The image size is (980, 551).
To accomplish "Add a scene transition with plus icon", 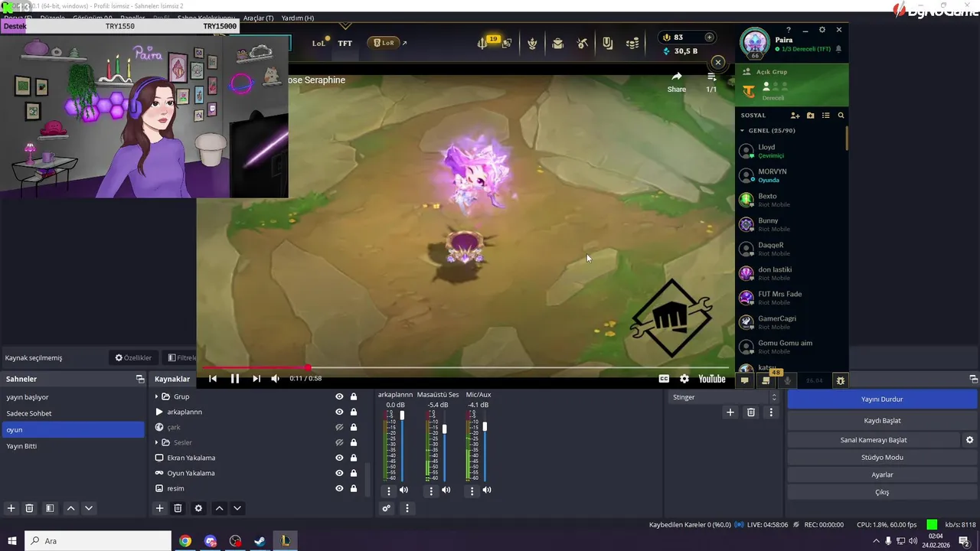I will click(x=730, y=412).
